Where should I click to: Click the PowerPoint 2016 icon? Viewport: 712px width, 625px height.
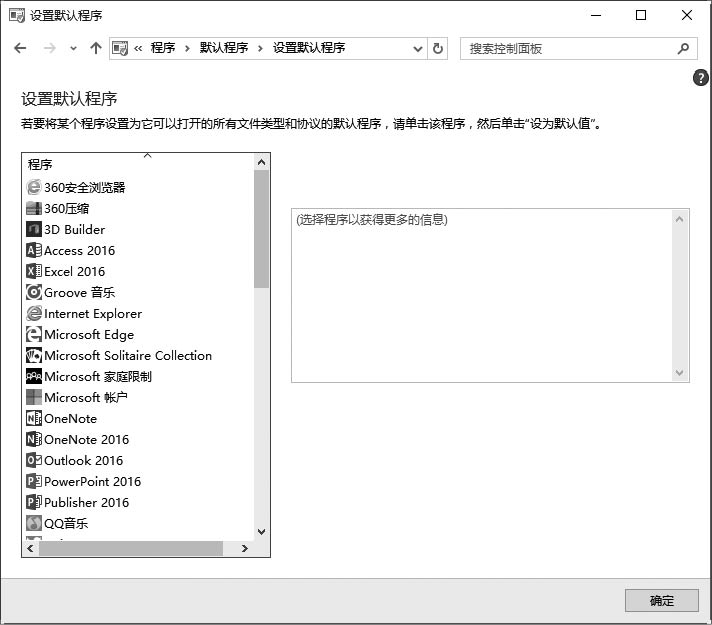[x=34, y=481]
